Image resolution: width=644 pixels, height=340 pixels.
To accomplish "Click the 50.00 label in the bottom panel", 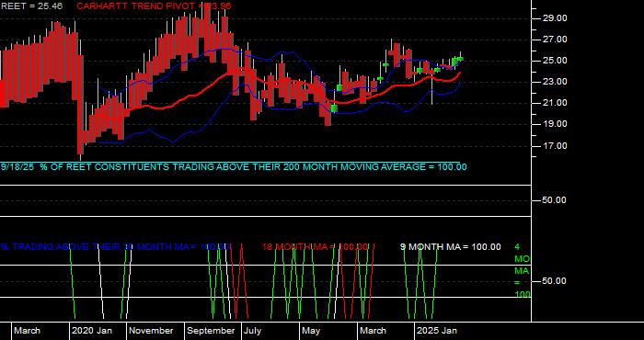I will click(555, 281).
